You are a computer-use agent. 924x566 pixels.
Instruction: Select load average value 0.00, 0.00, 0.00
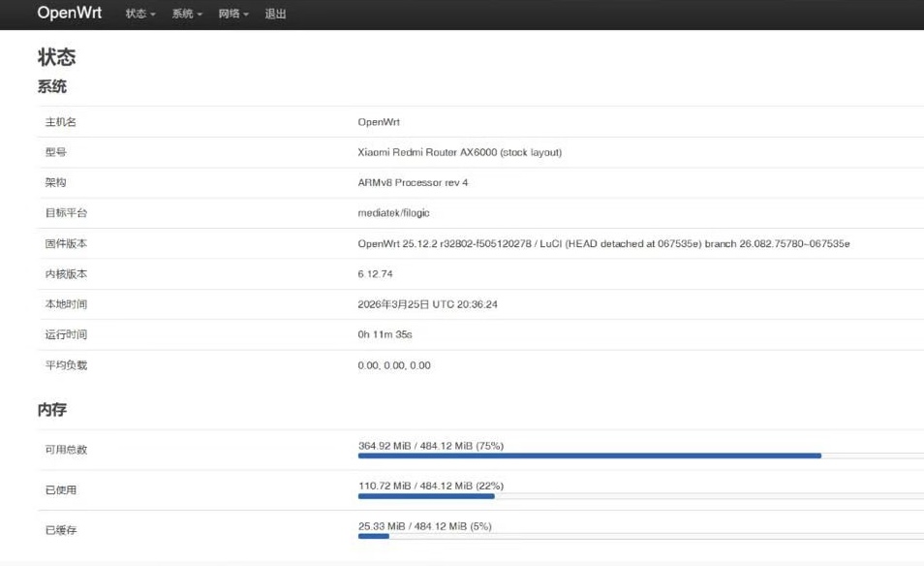point(394,365)
